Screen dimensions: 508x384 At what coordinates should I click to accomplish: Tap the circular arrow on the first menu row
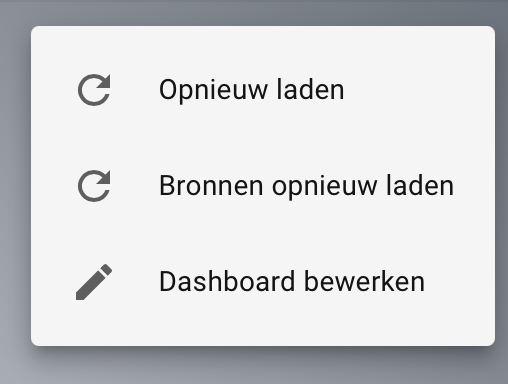(x=94, y=90)
